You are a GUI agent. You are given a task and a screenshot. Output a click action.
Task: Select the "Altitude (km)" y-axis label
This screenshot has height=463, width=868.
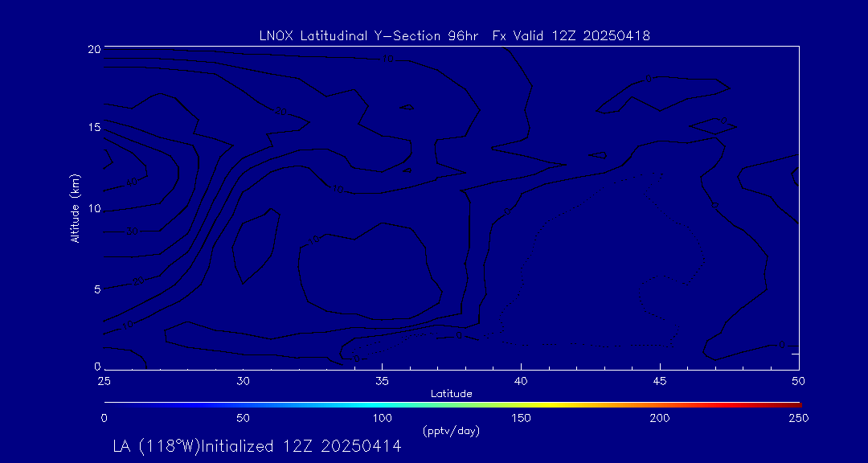click(x=76, y=207)
